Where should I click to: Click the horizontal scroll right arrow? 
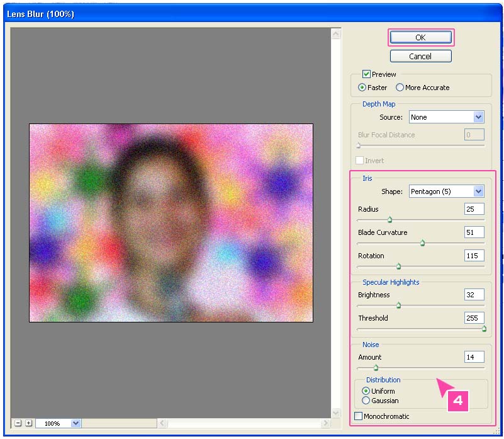pos(325,423)
